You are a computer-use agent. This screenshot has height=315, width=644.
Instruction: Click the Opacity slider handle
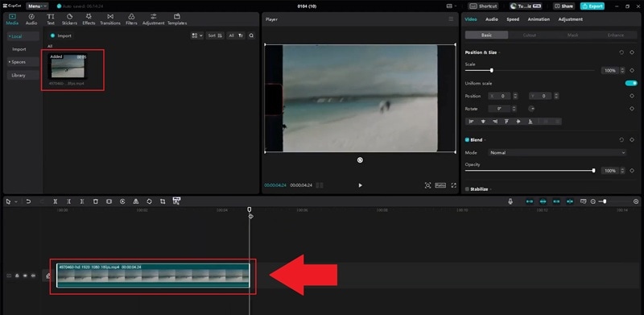point(593,170)
